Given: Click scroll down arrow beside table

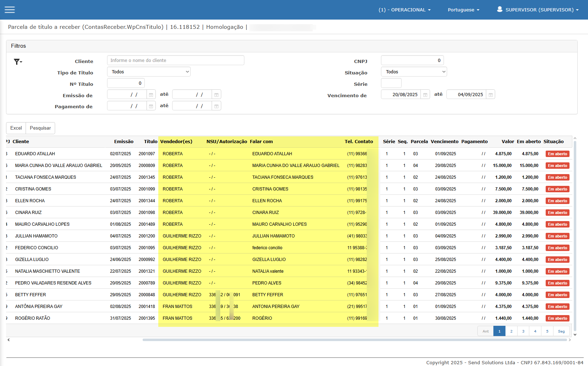Looking at the screenshot, I should [x=575, y=334].
